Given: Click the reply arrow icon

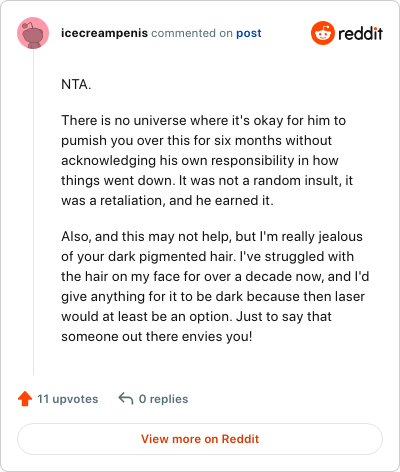Looking at the screenshot, I should pos(126,399).
